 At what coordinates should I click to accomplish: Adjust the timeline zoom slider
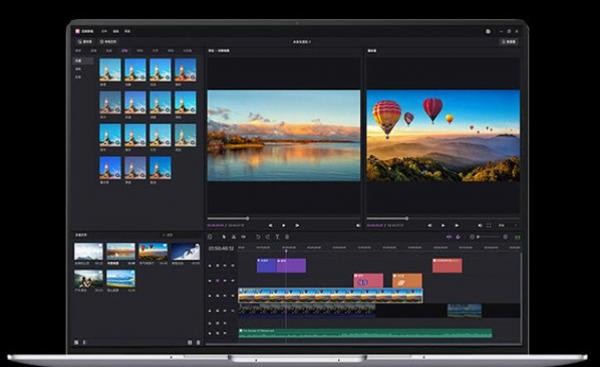[x=489, y=237]
